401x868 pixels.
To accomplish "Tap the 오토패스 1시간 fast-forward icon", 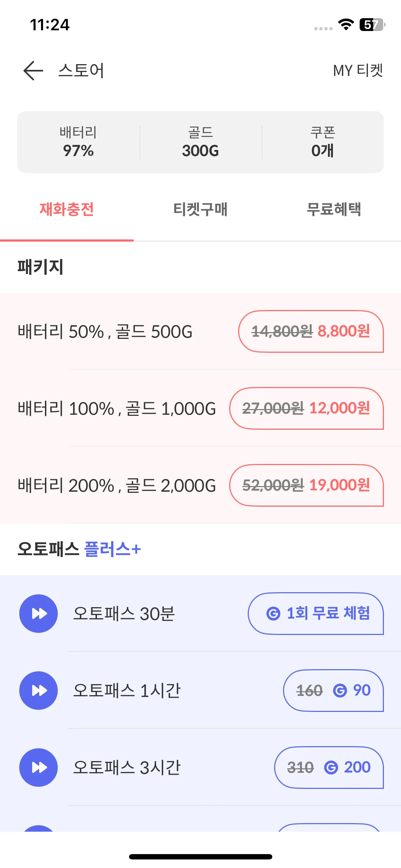I will (x=38, y=691).
